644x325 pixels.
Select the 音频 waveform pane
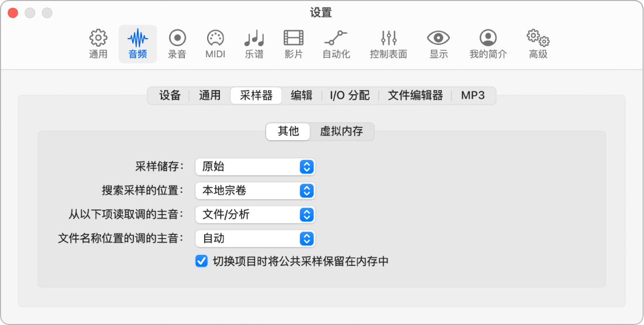pos(137,44)
